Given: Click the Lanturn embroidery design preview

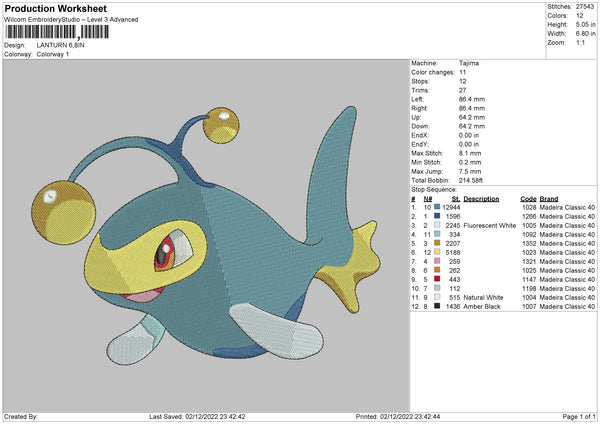Looking at the screenshot, I should pos(206,235).
